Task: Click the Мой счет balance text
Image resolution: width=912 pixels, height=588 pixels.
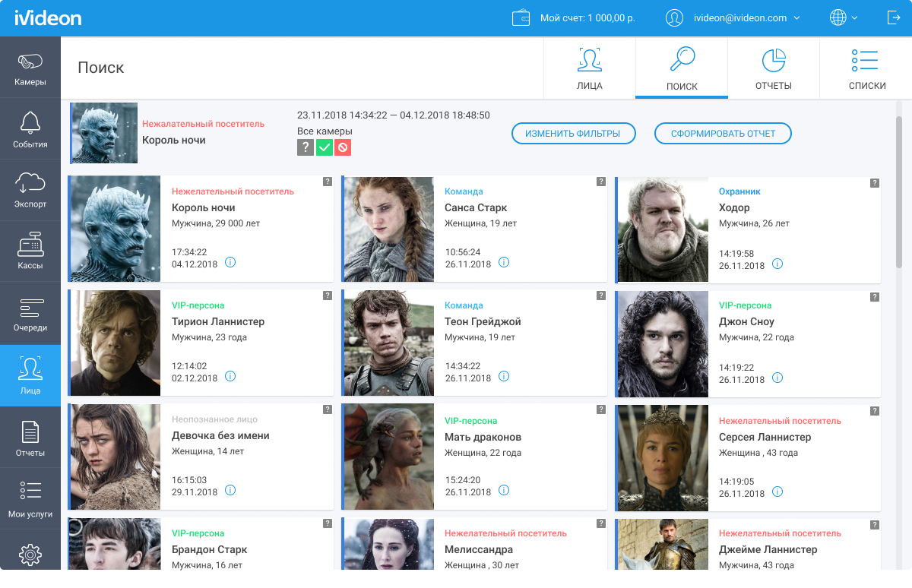Action: click(x=587, y=18)
